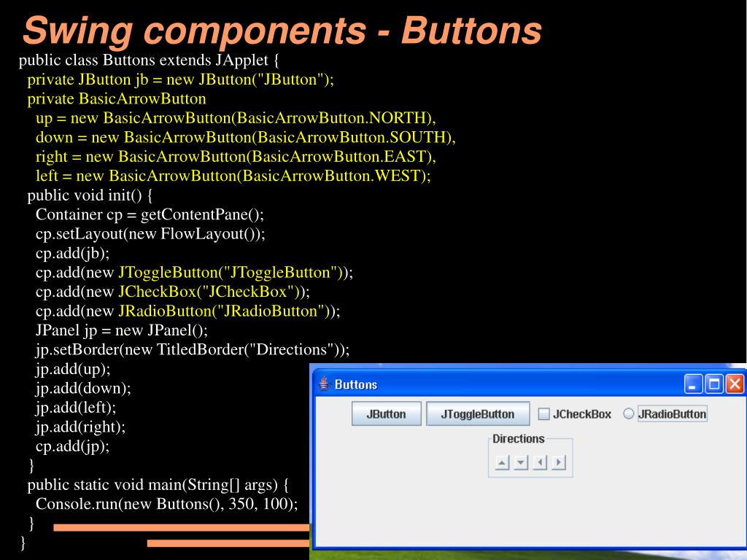
Task: Toggle the JToggleButton button
Action: [x=478, y=414]
